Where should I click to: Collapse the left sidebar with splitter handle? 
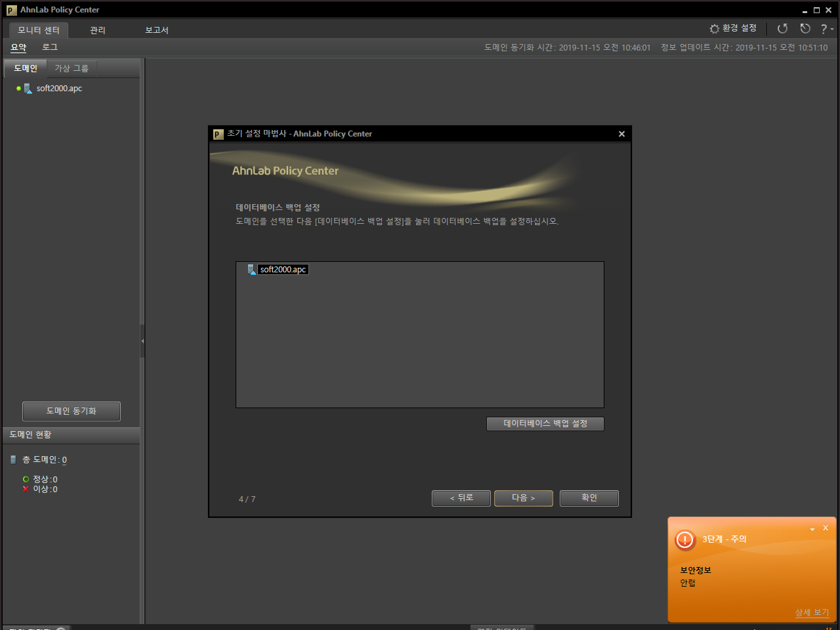142,341
